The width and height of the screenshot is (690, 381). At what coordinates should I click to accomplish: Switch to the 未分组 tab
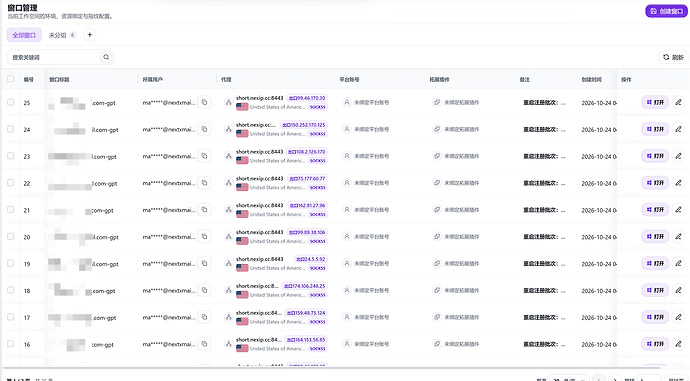click(x=62, y=35)
